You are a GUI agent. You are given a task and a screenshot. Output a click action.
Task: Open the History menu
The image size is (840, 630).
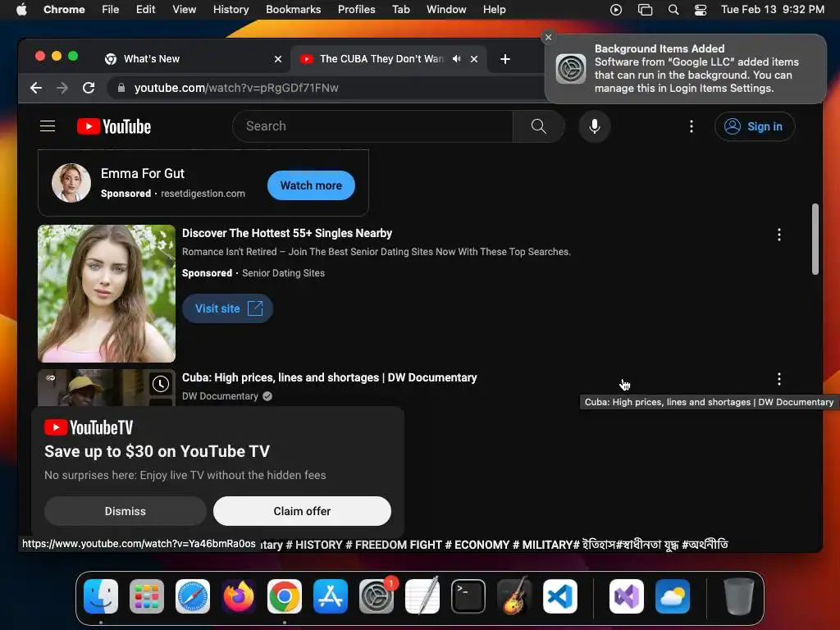pos(231,10)
